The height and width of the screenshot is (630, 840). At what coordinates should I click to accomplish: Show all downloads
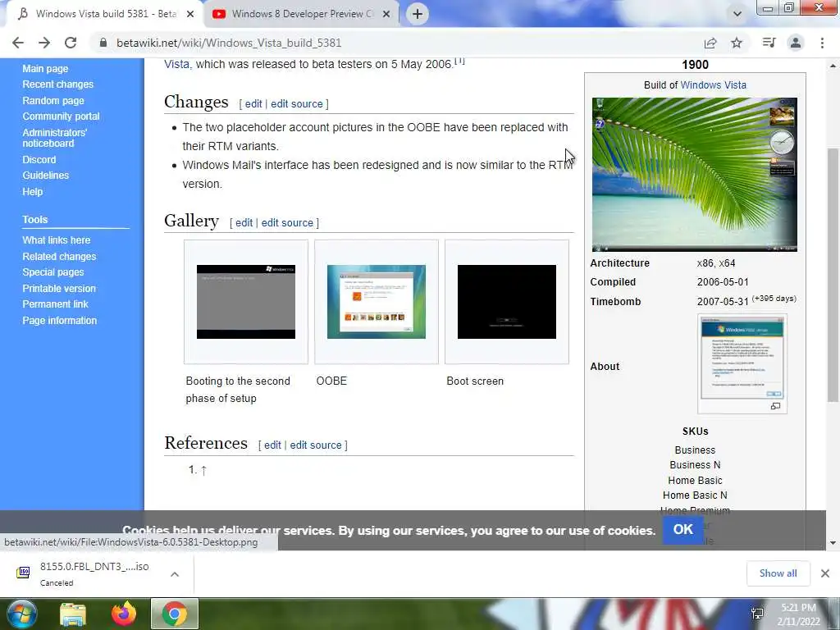coord(778,573)
